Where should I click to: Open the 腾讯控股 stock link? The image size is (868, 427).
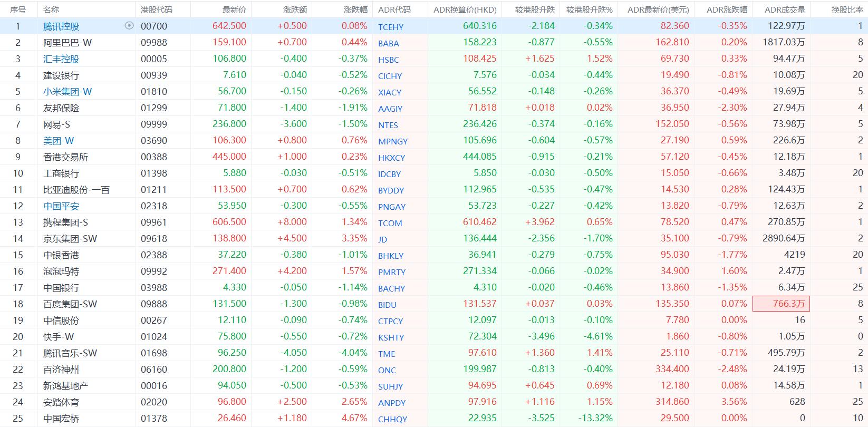(61, 26)
